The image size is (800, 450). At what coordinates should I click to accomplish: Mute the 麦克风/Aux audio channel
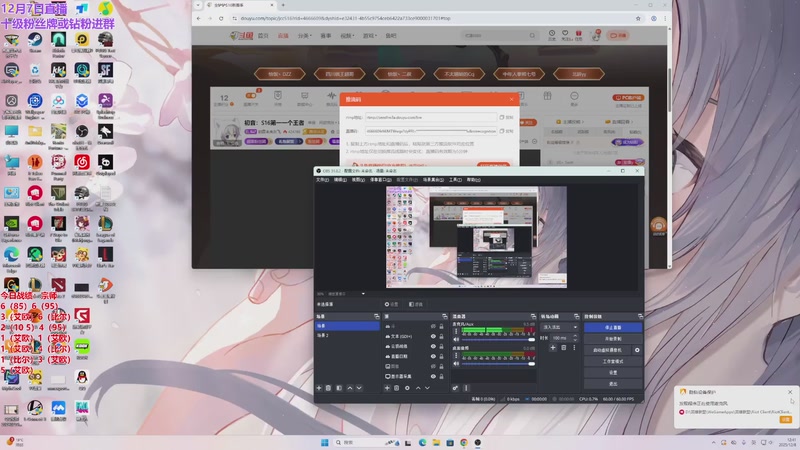[x=456, y=339]
